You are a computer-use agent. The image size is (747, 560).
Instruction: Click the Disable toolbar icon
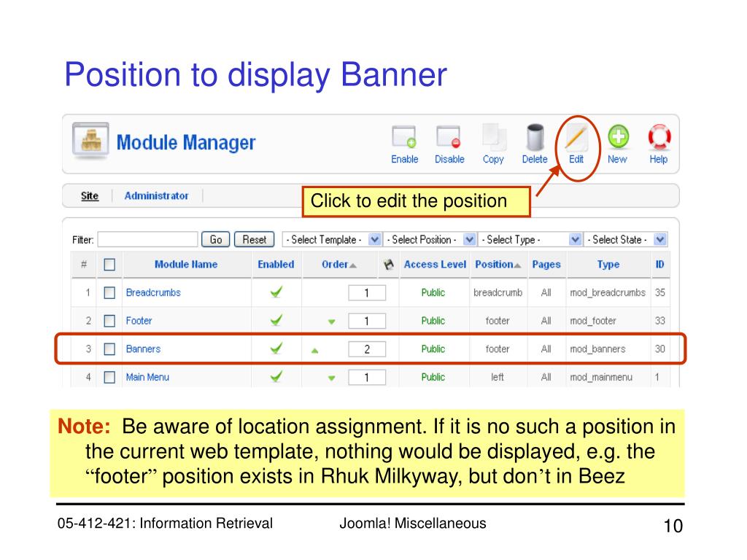tap(449, 137)
